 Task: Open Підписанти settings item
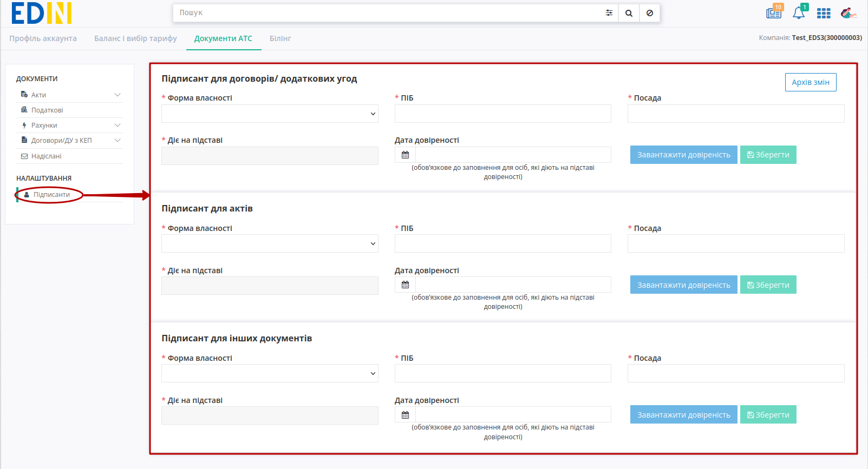coord(51,195)
